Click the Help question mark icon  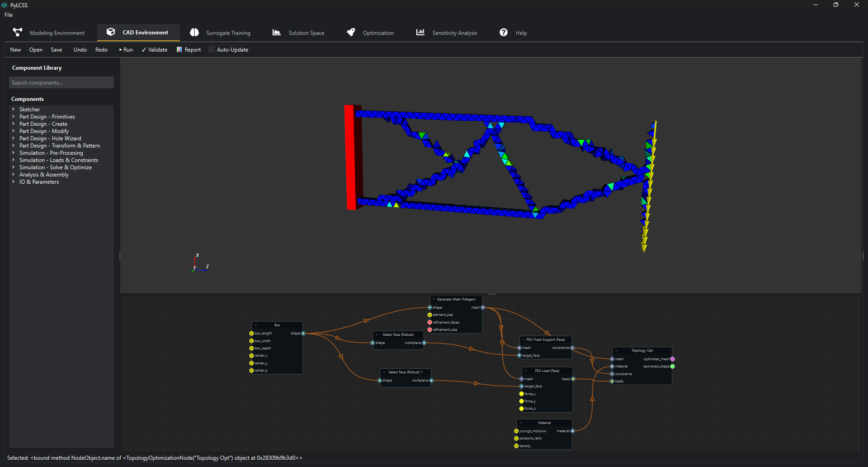tap(504, 33)
